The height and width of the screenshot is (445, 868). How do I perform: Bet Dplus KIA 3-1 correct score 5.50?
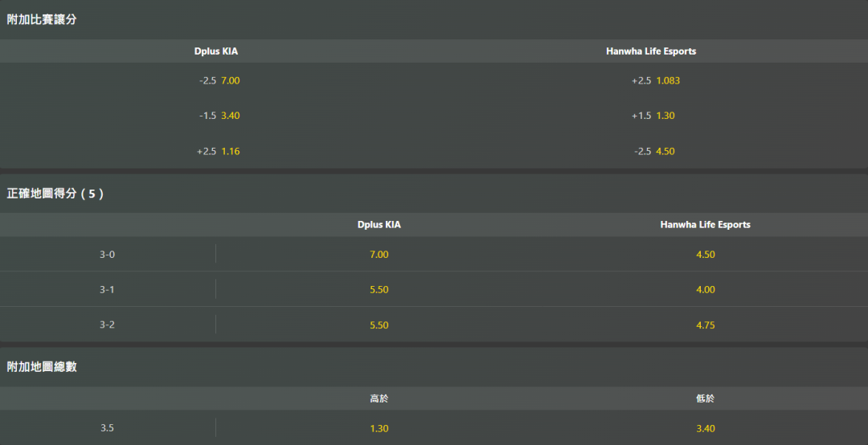pos(379,289)
